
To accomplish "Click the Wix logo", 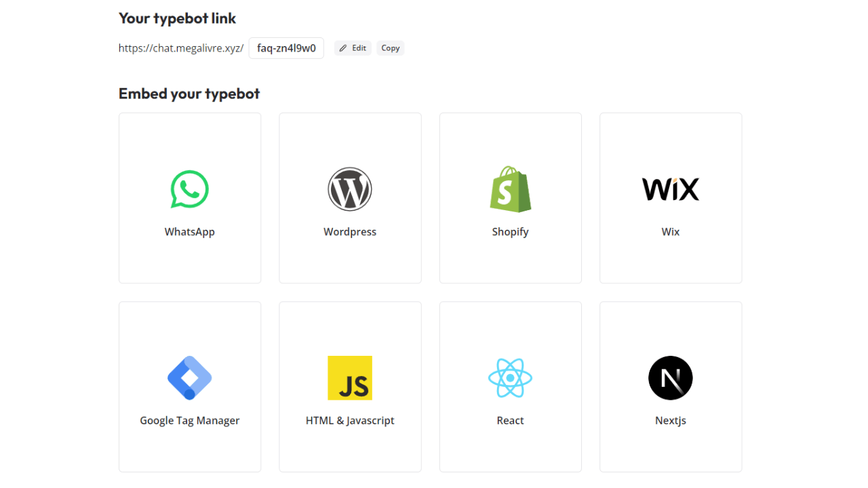I will click(671, 189).
